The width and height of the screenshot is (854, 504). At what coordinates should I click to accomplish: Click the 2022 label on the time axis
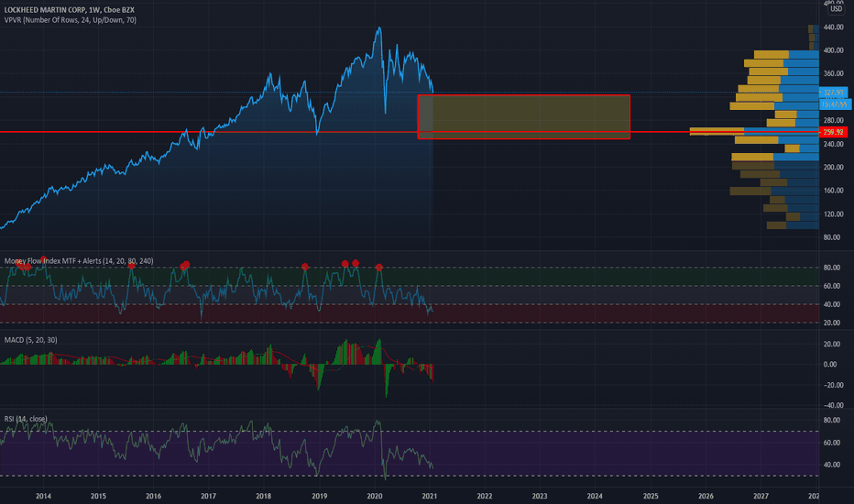point(484,496)
